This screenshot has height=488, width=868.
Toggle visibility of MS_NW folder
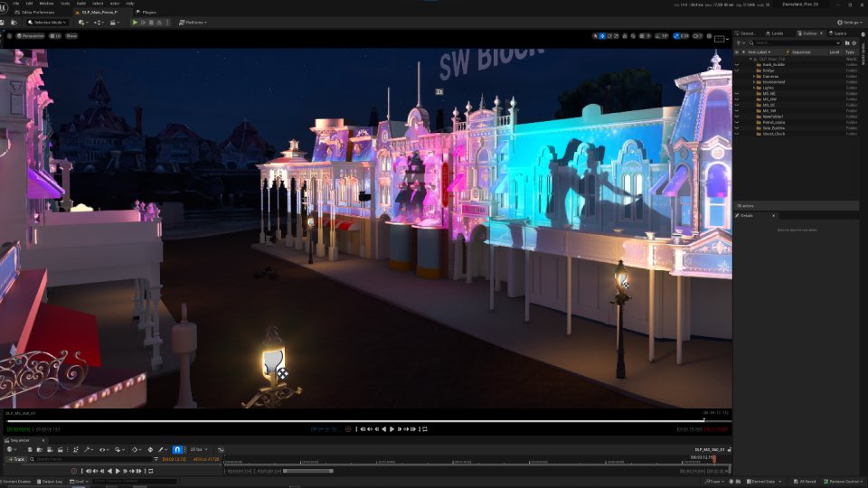737,99
